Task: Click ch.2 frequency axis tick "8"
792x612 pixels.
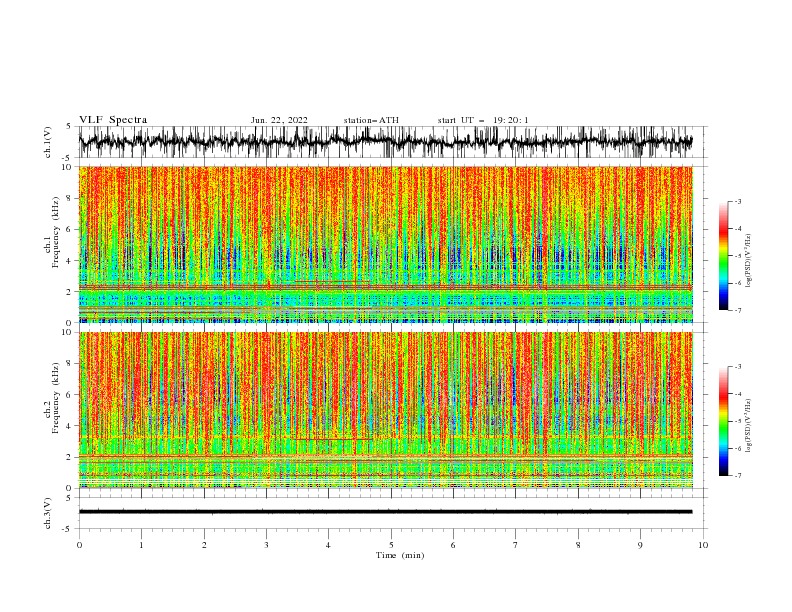Action: pos(70,364)
